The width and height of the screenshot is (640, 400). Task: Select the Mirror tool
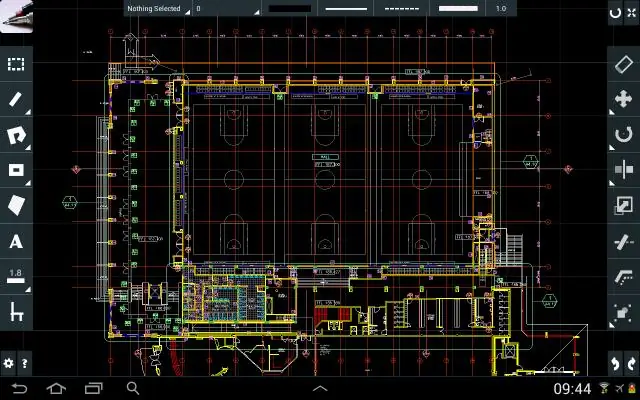pyautogui.click(x=623, y=170)
